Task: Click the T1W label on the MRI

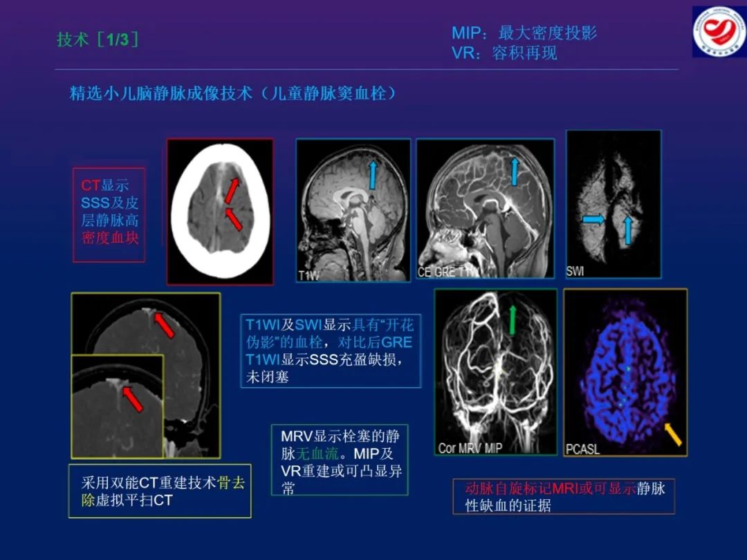Action: coord(308,275)
